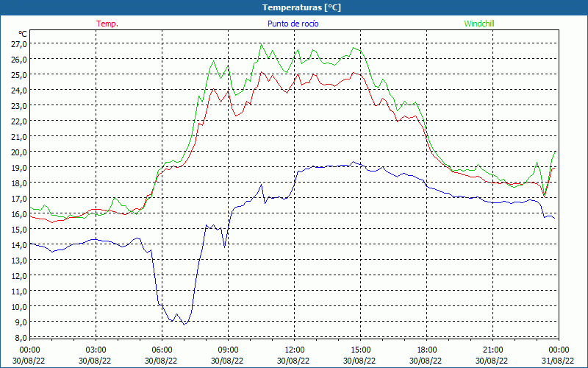Image resolution: width=588 pixels, height=368 pixels.
Task: Click the 15,0 y-axis value
Action: [19, 230]
